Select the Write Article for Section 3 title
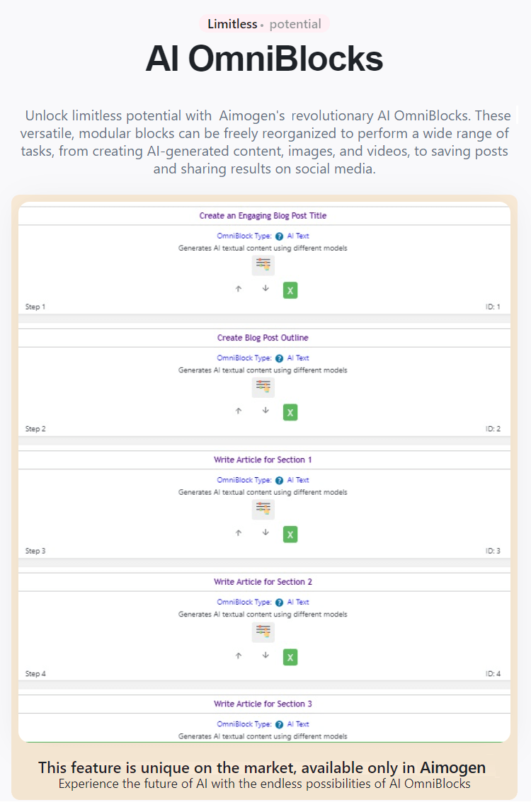 click(263, 704)
